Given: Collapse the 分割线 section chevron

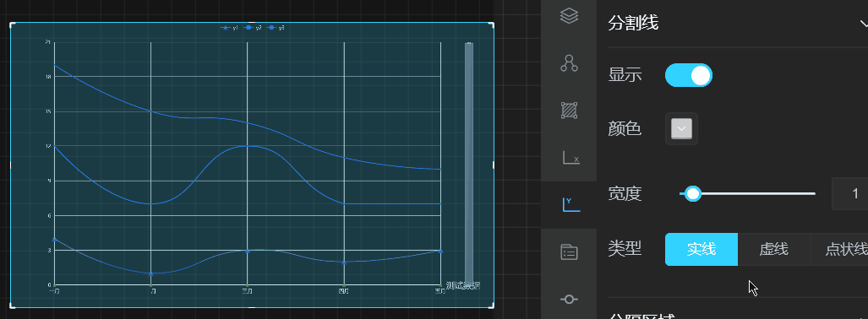Looking at the screenshot, I should click(x=864, y=24).
